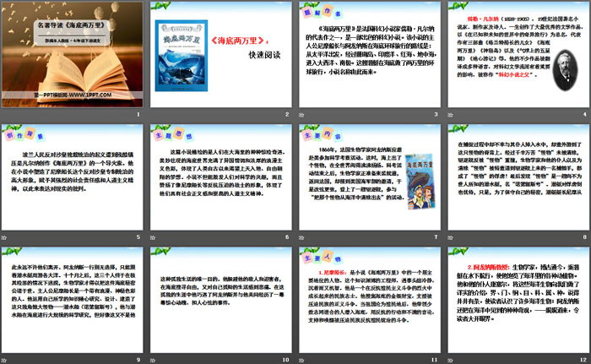The image size is (591, 364).
Task: Click the slide number 7 label
Action: (x=436, y=236)
